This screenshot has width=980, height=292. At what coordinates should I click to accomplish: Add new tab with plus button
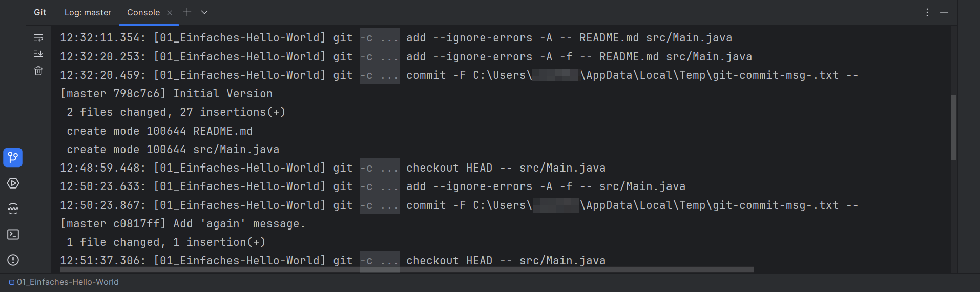(x=187, y=12)
